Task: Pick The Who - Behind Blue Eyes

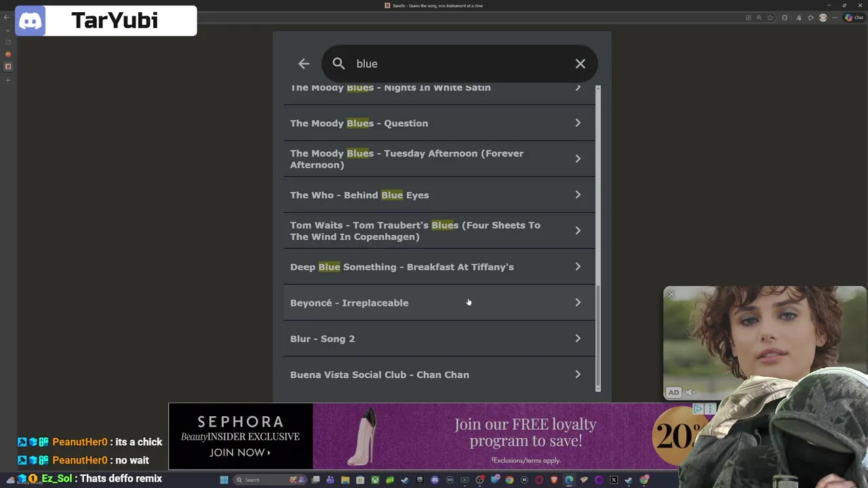Action: pos(439,195)
